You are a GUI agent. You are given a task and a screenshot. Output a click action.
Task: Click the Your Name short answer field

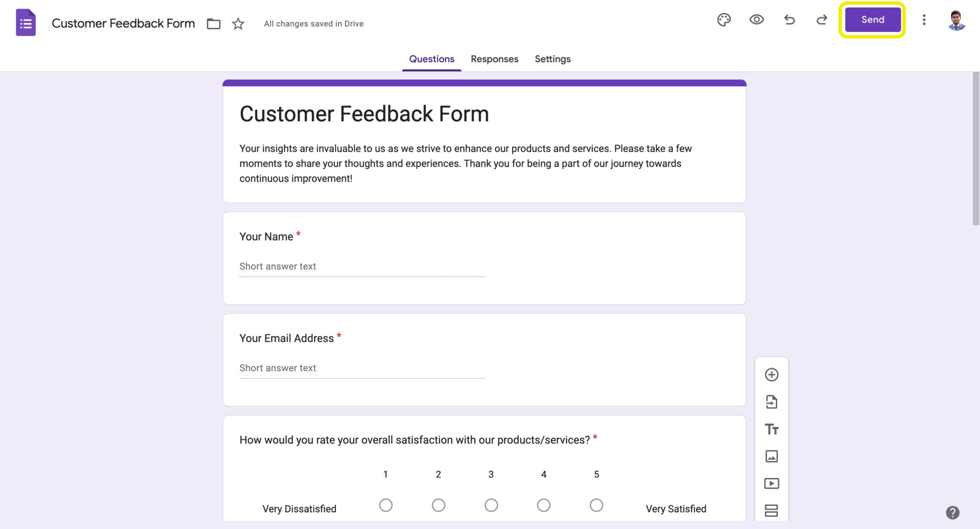(362, 266)
